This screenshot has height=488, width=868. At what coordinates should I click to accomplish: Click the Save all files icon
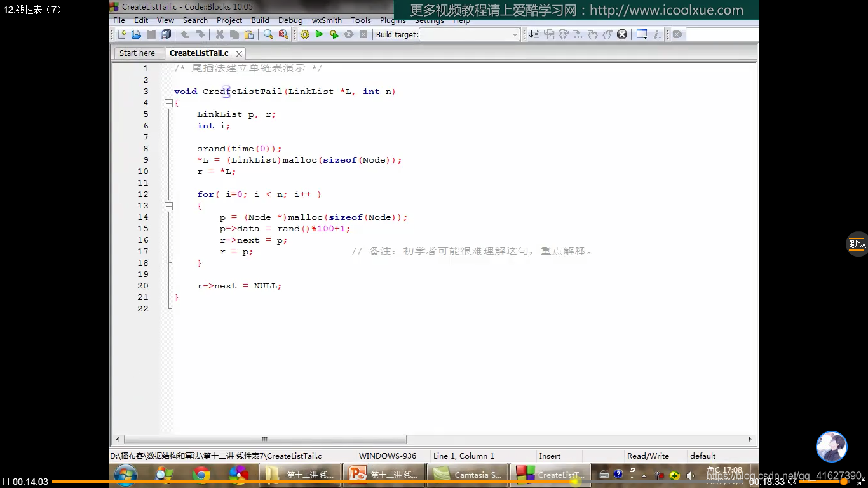(x=166, y=34)
